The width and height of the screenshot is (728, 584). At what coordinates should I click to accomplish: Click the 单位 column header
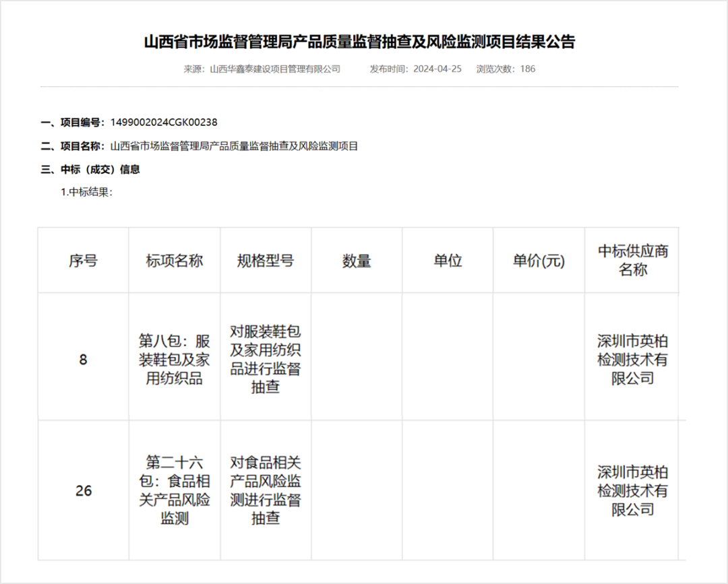point(448,261)
